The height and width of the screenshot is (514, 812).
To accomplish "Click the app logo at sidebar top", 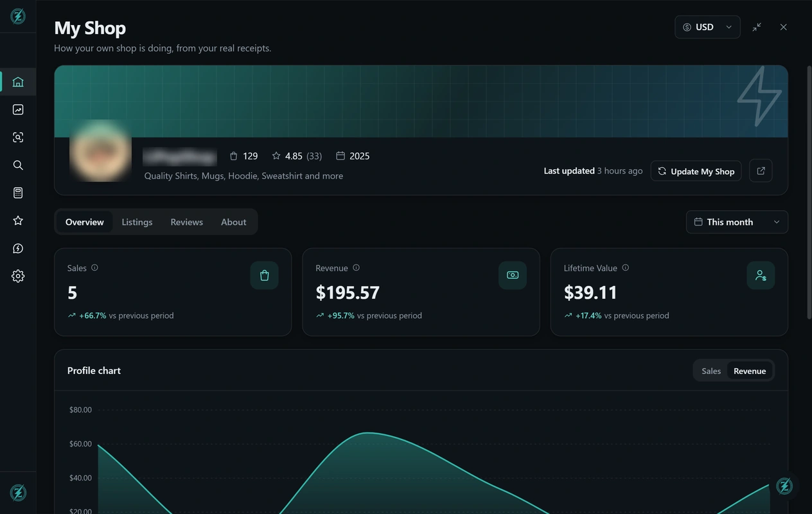I will click(x=18, y=16).
